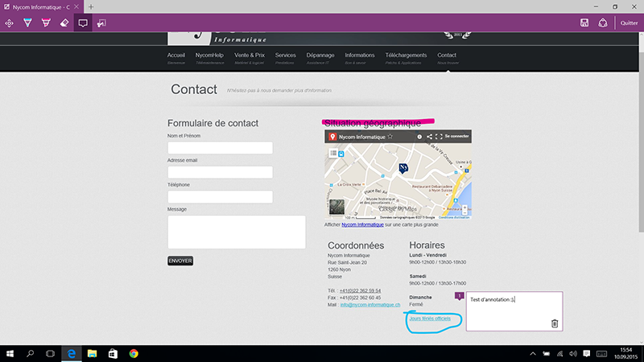Viewport: 644px width, 362px height.
Task: Toggle the Add typed note tool
Action: coord(83,23)
